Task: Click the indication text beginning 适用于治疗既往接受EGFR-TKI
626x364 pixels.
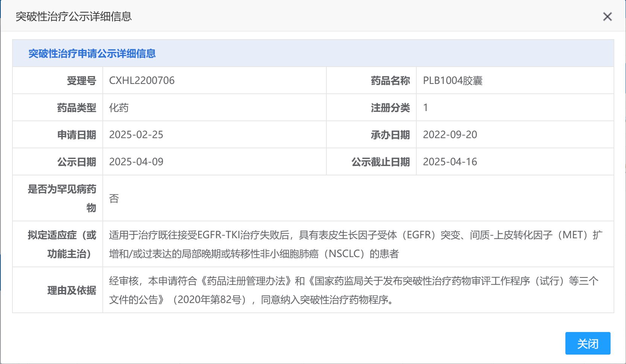Action: click(356, 244)
